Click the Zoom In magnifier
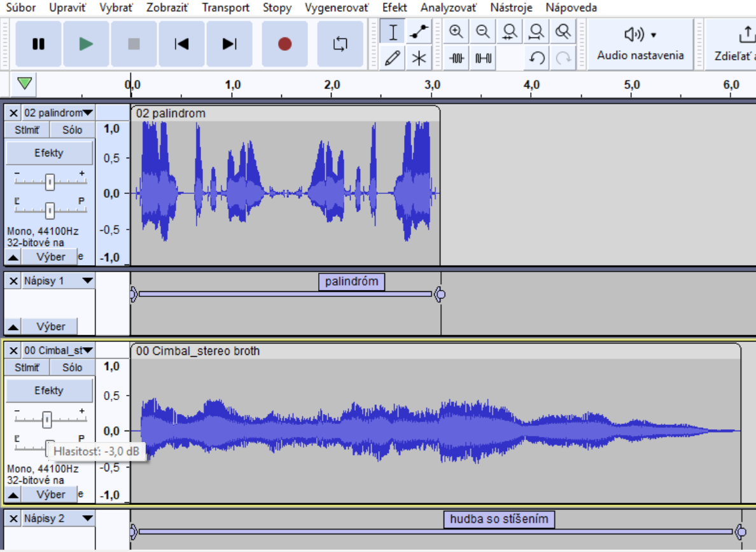The width and height of the screenshot is (756, 552). (456, 31)
